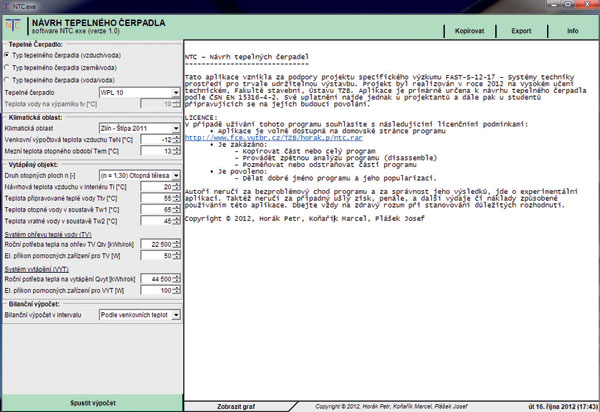Click 'NÁVRH TEPELNÉHO ČERPADLA' title
600x412 pixels.
[x=99, y=23]
